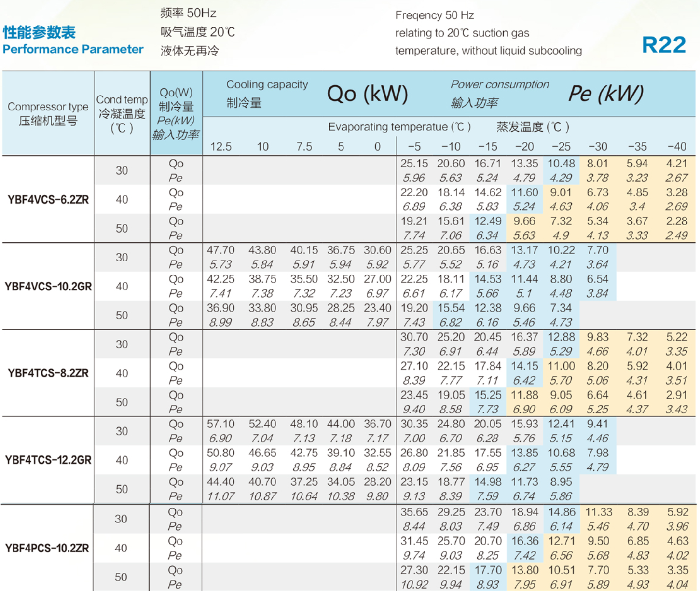Image resolution: width=700 pixels, height=591 pixels.
Task: Click the 11.33 cooling capacity value
Action: 598,512
